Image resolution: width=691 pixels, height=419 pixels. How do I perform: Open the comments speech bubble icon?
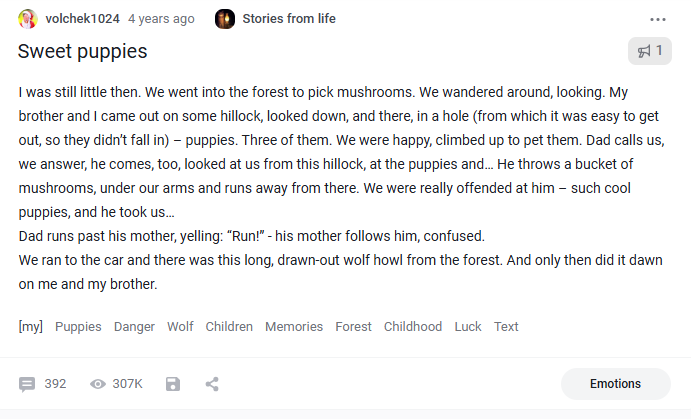coord(27,384)
